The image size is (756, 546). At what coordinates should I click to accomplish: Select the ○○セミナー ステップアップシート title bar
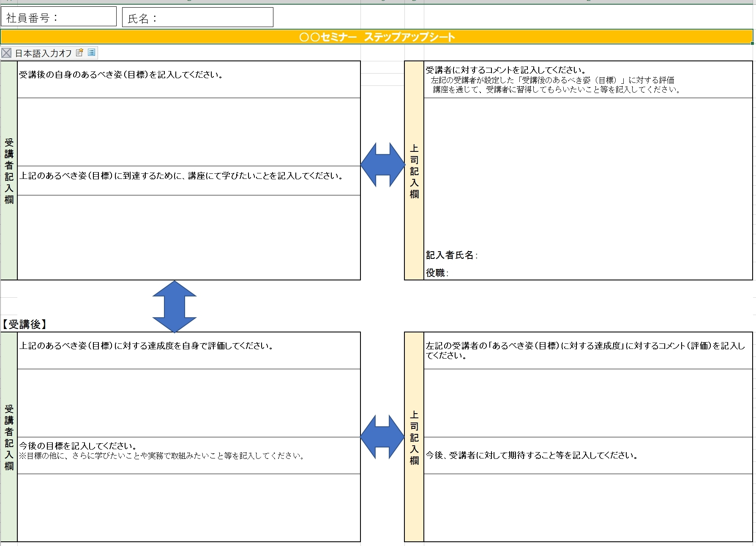point(377,37)
